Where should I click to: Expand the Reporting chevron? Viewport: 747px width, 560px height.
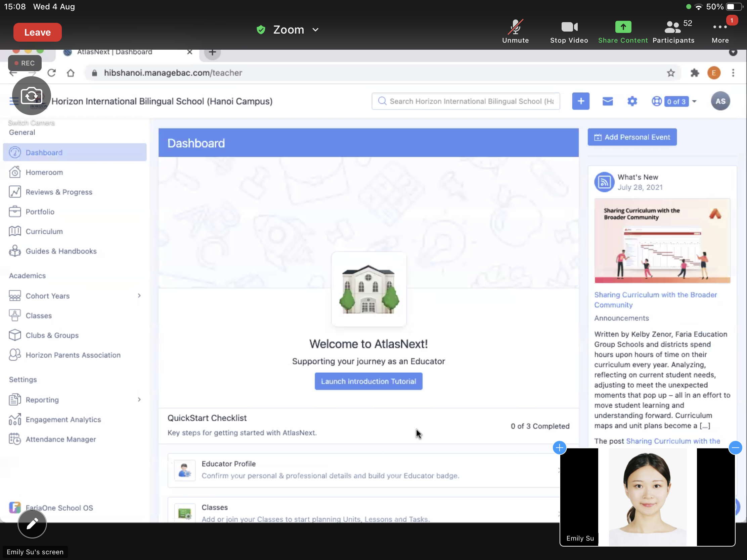[x=139, y=400]
